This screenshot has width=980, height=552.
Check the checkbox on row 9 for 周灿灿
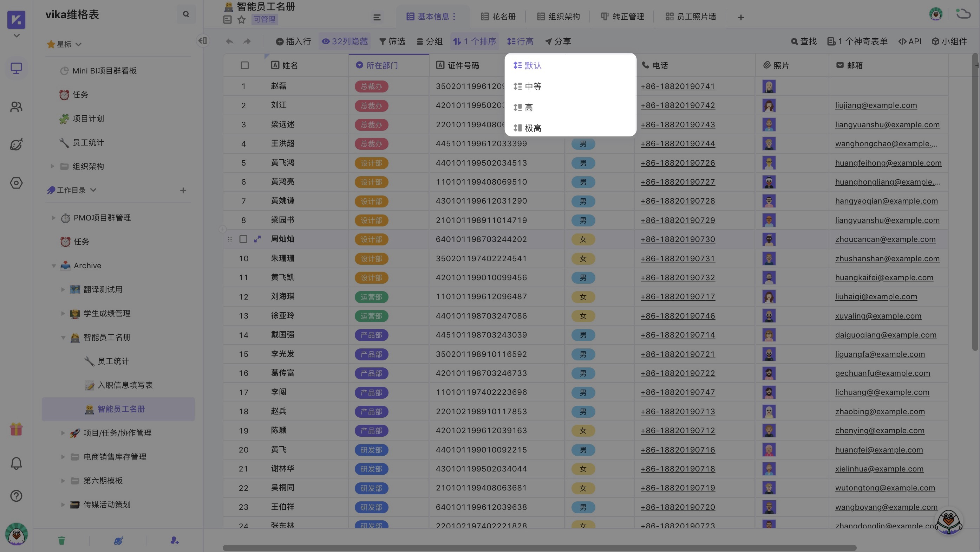click(x=244, y=239)
